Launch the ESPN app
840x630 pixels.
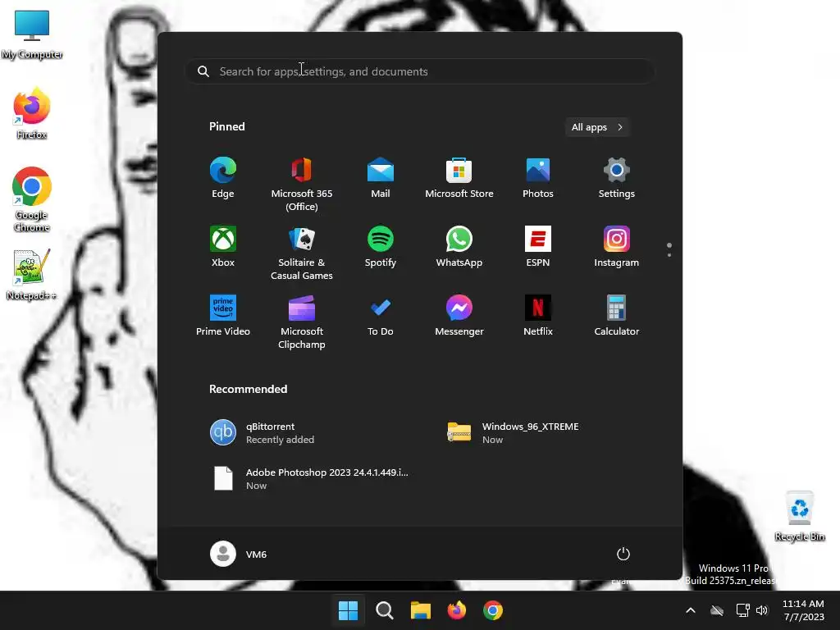(538, 247)
